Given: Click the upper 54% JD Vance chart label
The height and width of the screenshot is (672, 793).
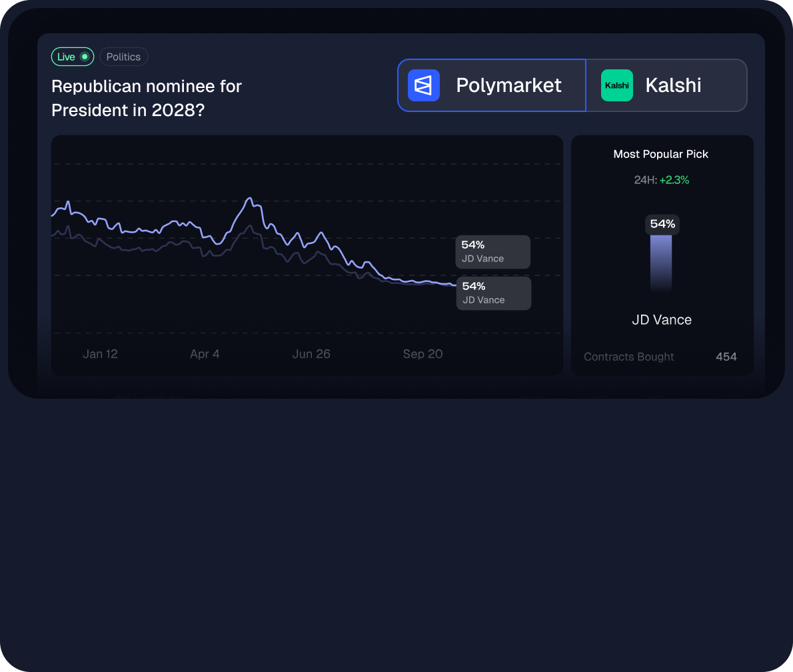Looking at the screenshot, I should click(492, 251).
